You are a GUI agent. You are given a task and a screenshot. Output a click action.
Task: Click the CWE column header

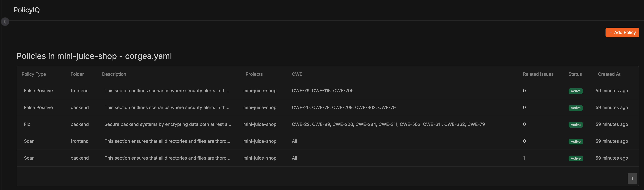(x=297, y=74)
